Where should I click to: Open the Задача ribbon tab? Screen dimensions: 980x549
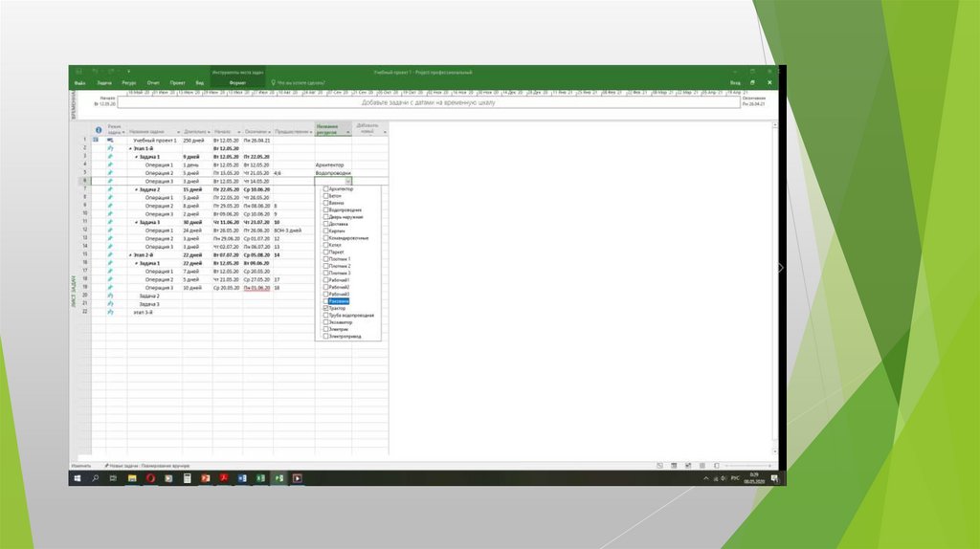pos(104,82)
